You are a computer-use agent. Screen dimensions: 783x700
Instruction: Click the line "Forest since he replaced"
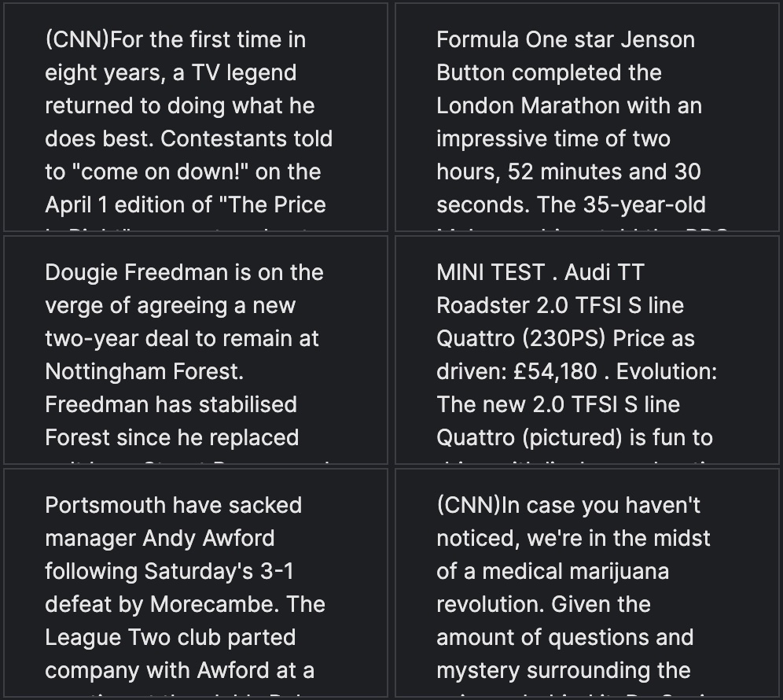click(x=172, y=437)
